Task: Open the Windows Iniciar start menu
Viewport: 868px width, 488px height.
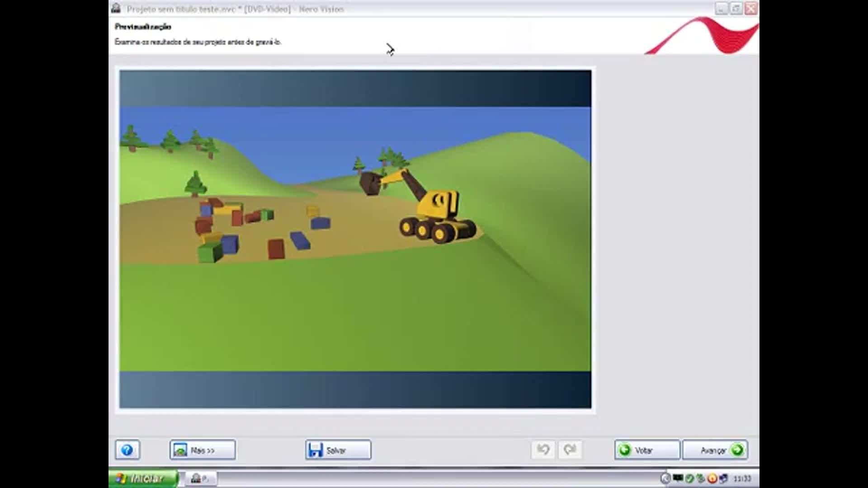Action: tap(143, 479)
